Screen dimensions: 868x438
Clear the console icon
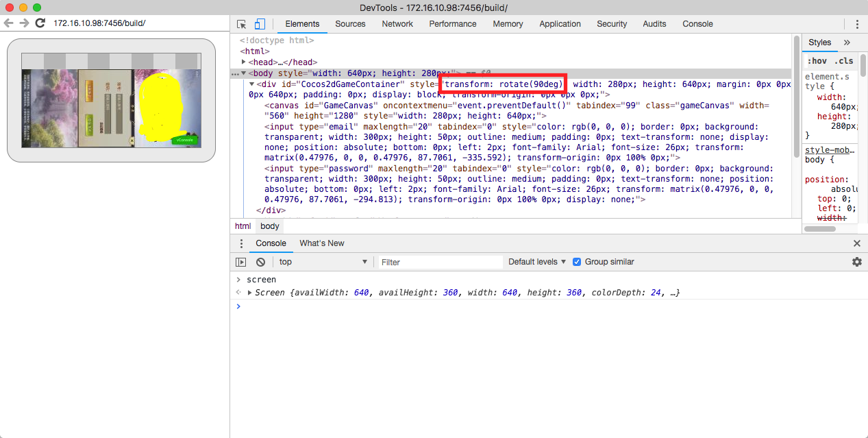(260, 262)
